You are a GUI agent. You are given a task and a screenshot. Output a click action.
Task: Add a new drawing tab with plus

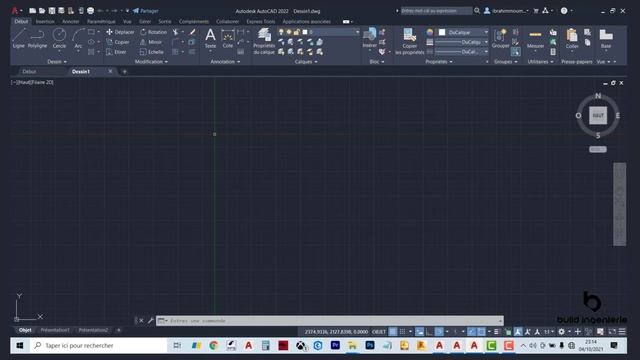(124, 71)
